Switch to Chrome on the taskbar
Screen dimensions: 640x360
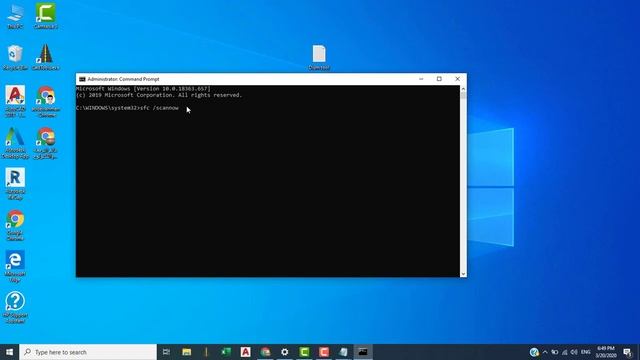(265, 352)
